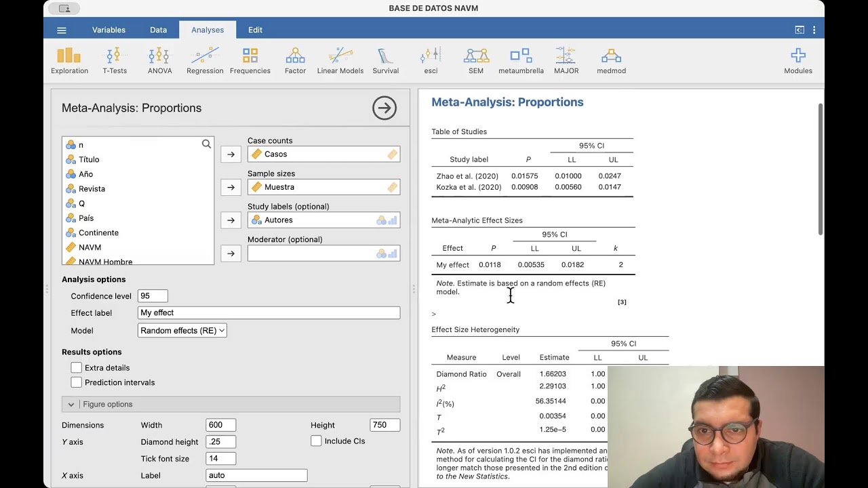This screenshot has height=488, width=868.
Task: Move variable into Case counts
Action: (x=231, y=155)
